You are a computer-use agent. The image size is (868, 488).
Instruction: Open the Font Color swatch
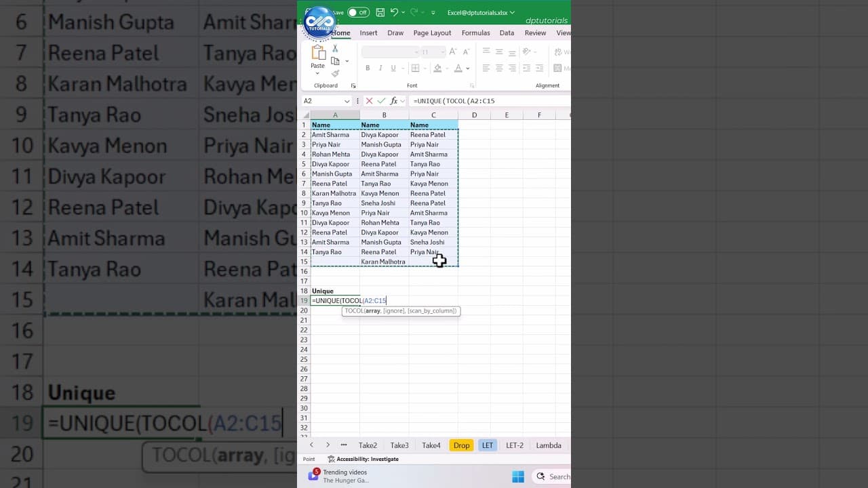(458, 68)
